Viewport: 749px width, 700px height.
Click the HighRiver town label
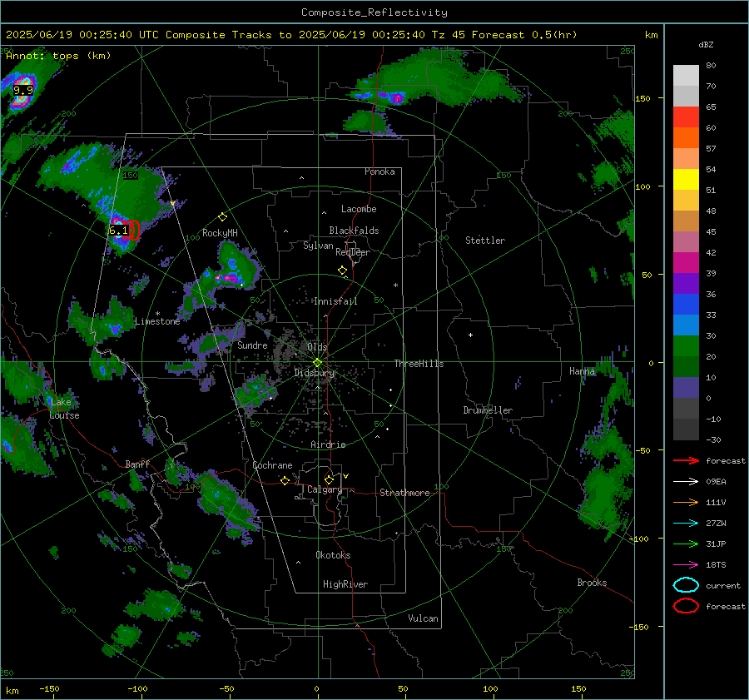(345, 584)
